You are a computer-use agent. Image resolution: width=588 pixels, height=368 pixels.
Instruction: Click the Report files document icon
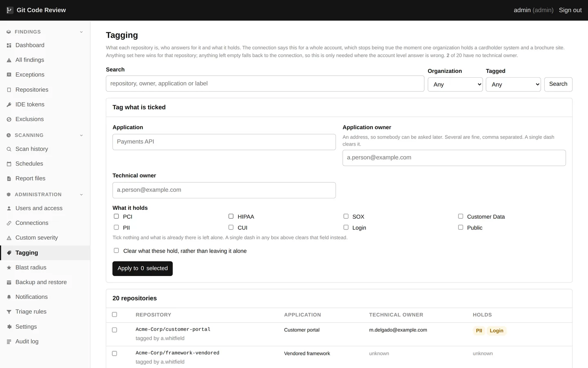(x=9, y=179)
